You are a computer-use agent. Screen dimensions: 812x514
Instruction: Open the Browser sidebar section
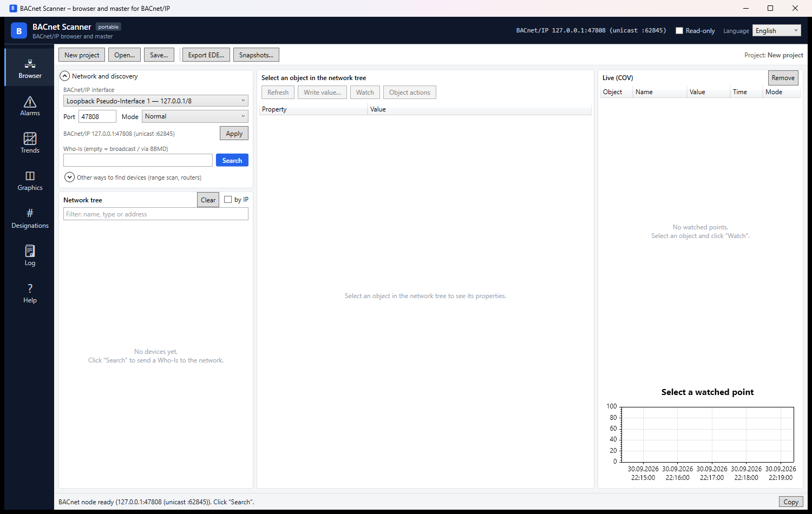[30, 68]
